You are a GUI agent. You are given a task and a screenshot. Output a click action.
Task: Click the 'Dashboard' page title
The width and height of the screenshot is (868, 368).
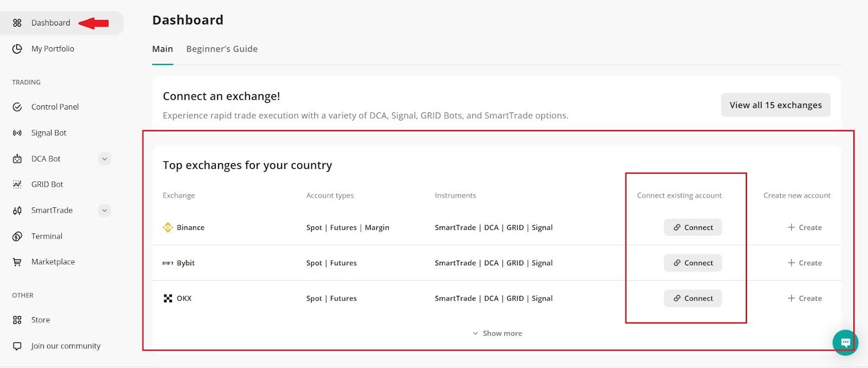188,20
